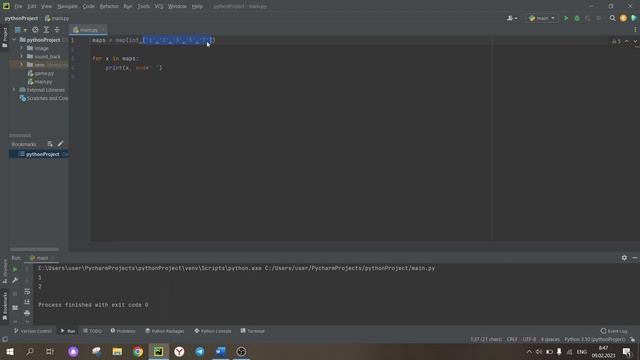The height and width of the screenshot is (360, 640).
Task: Click the Windows Start button
Action: click(10, 351)
